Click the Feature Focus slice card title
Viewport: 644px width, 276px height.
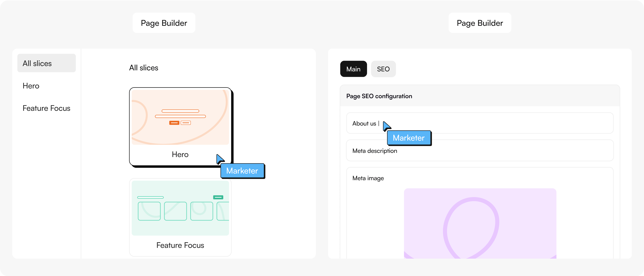coord(180,245)
